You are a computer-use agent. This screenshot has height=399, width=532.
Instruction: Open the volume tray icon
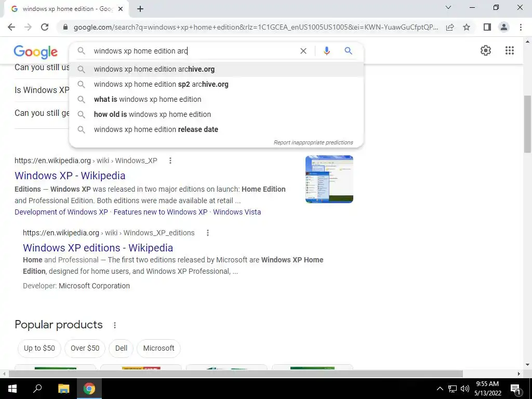(x=464, y=389)
